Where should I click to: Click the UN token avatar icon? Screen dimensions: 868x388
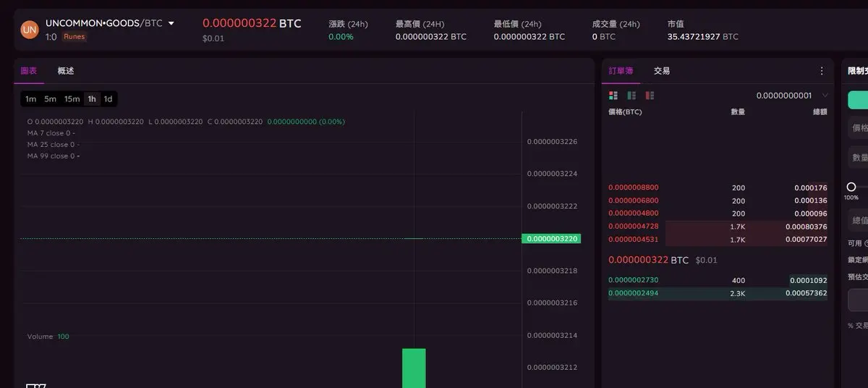(x=30, y=29)
